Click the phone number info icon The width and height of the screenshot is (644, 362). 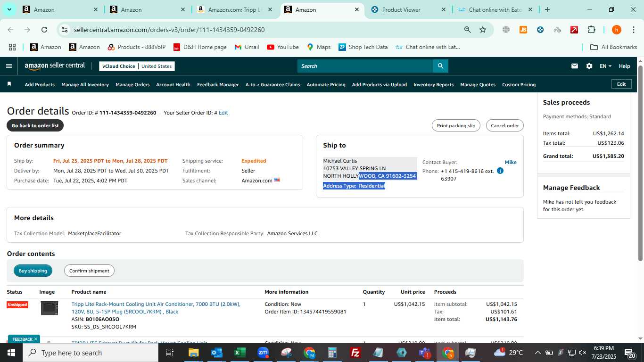pyautogui.click(x=500, y=171)
